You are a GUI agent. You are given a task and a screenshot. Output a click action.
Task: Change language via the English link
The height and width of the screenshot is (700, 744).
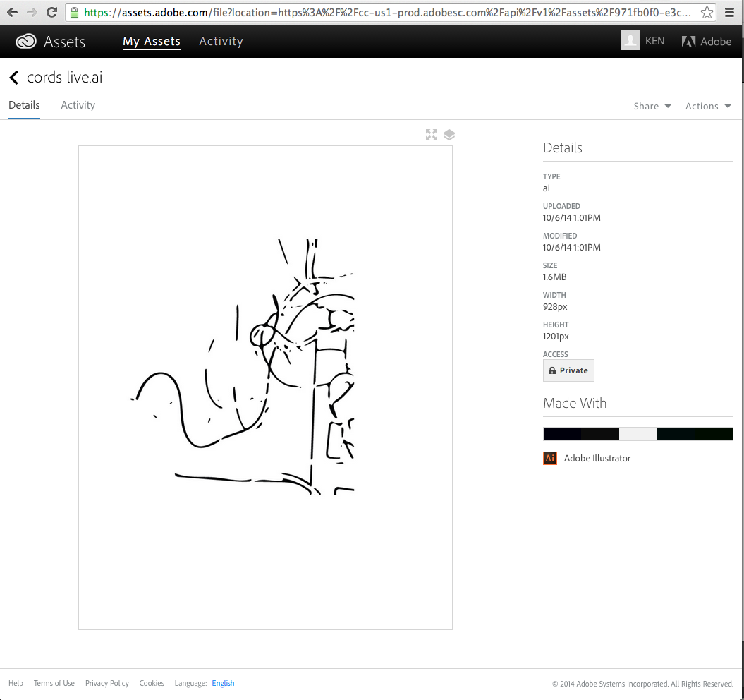(x=223, y=683)
